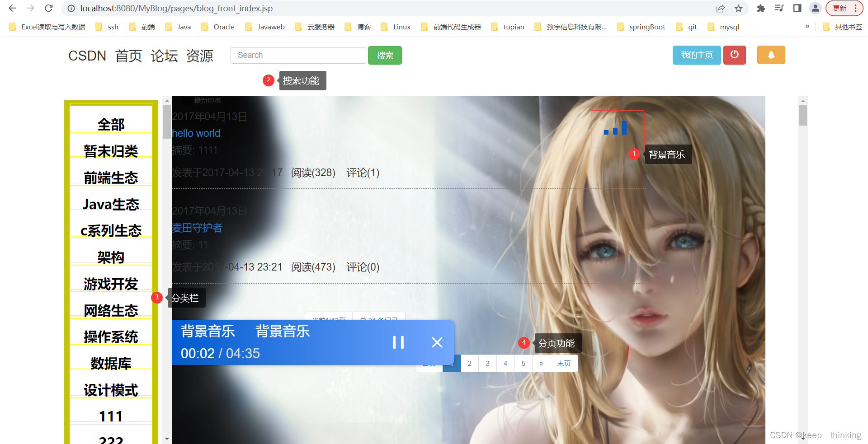Click the red power logout button
The height and width of the screenshot is (444, 868).
click(734, 55)
